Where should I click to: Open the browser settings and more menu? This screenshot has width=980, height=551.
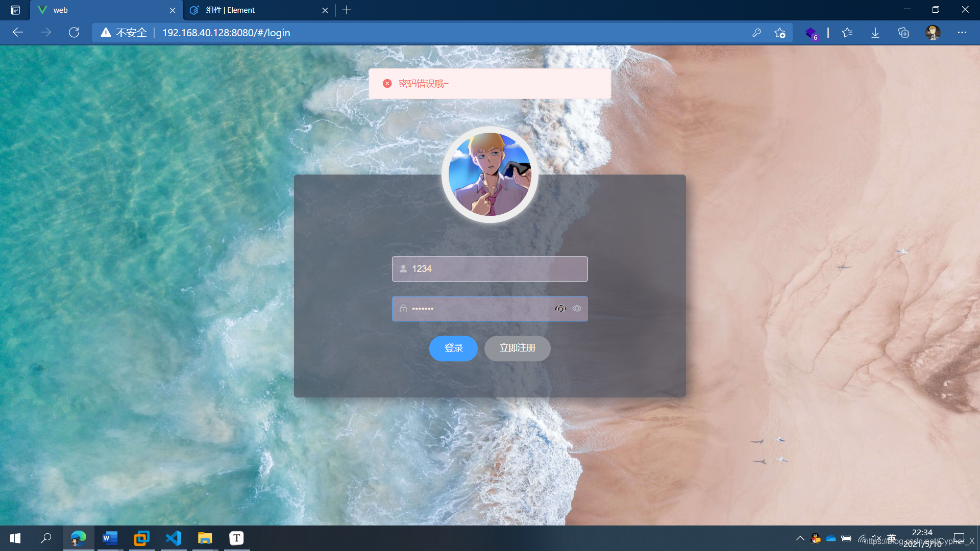pos(962,33)
